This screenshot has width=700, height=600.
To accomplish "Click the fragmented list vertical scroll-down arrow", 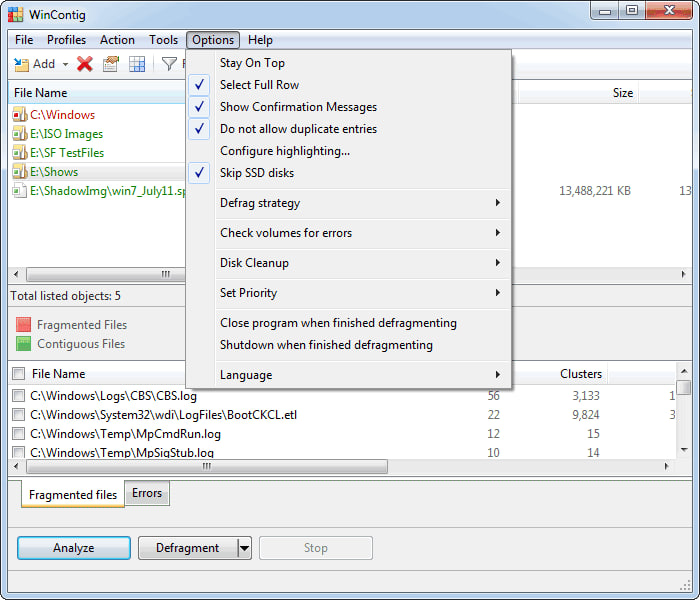I will click(684, 450).
